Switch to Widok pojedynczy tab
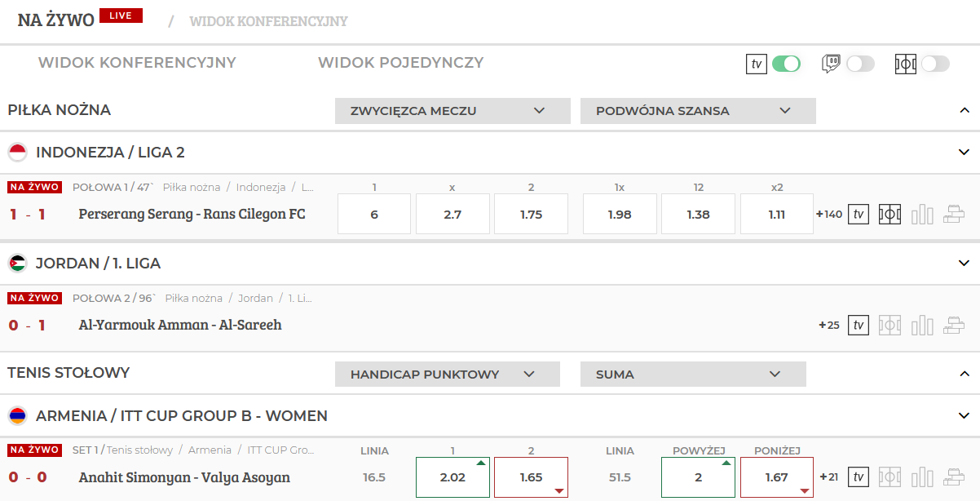Viewport: 980px width, 501px height. (x=400, y=63)
